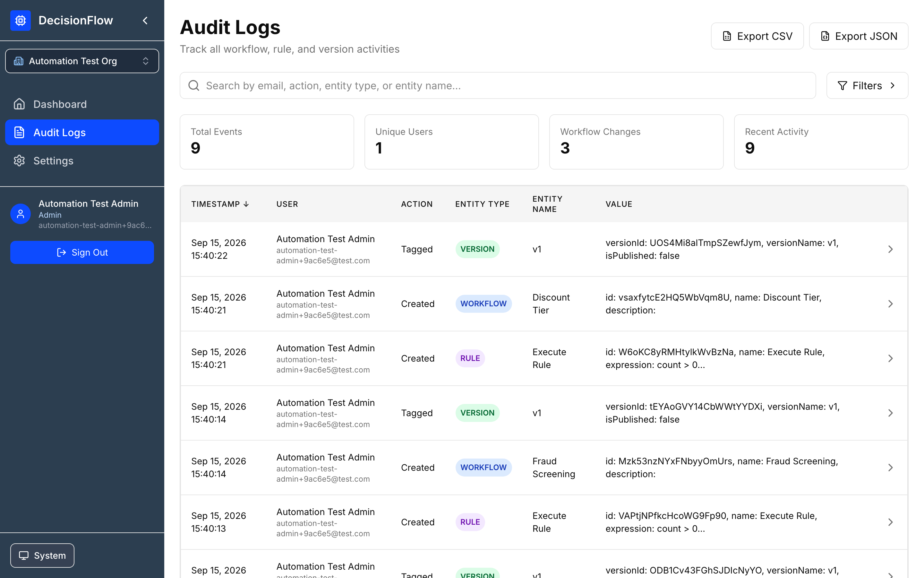Screen dimensions: 924x578
Task: Expand the Filters panel
Action: [x=867, y=86]
